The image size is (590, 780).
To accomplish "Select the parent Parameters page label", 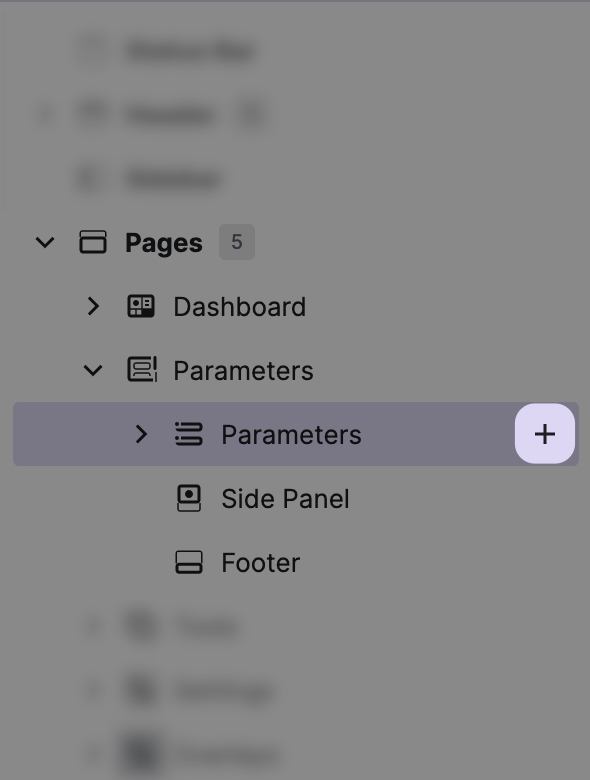I will [243, 371].
